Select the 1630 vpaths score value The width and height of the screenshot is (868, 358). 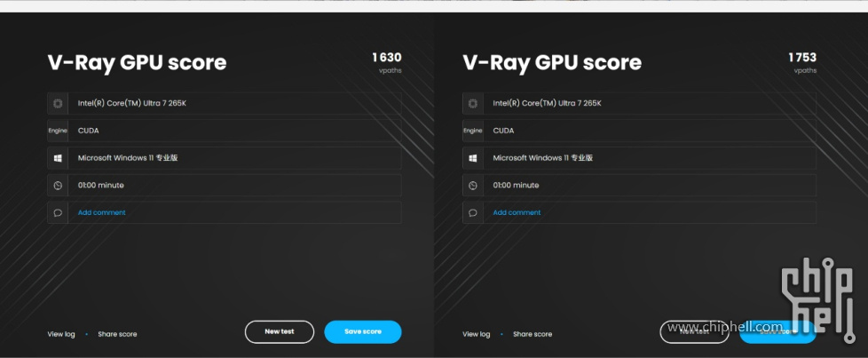pos(387,57)
